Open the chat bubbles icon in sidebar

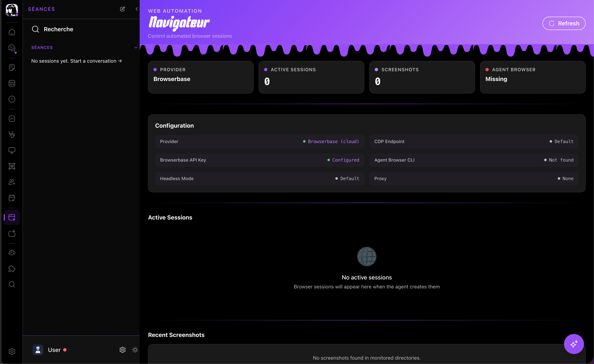12,48
